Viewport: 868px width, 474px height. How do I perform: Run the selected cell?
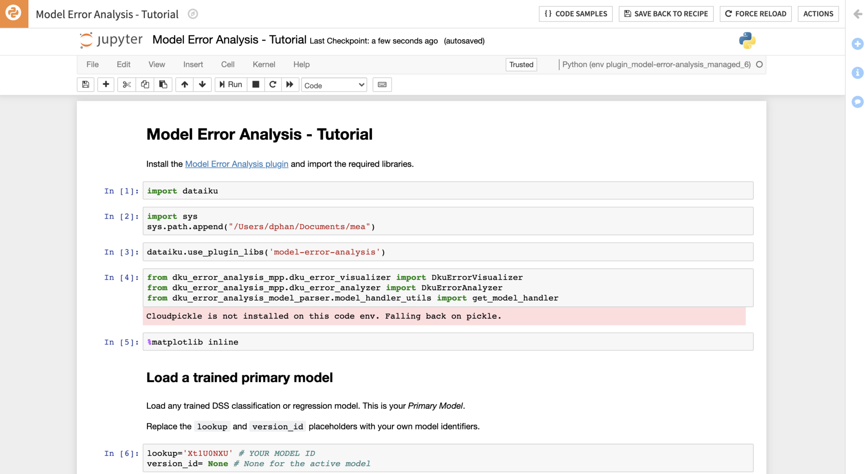230,84
